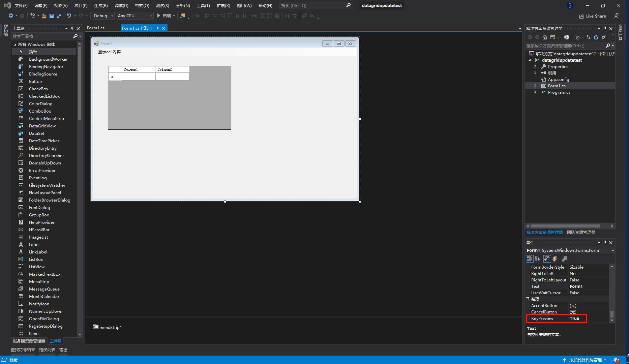This screenshot has width=629, height=364.
Task: Open the 调试 menu
Action: (x=121, y=5)
